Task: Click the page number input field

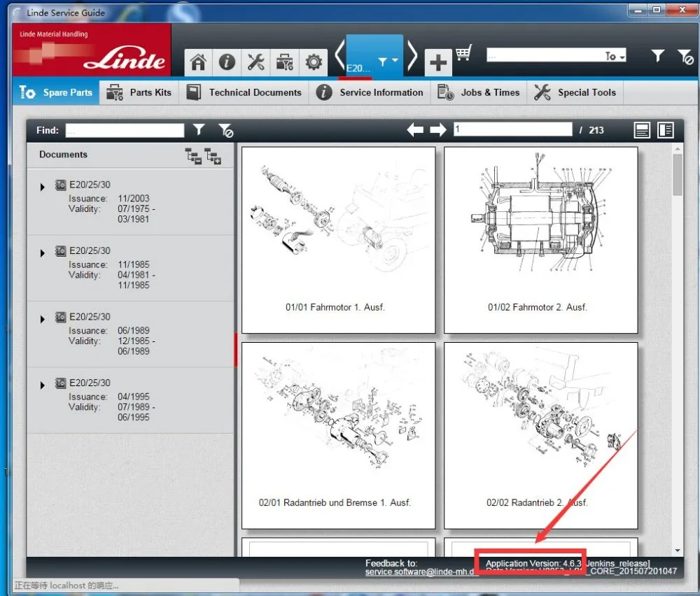Action: [513, 129]
